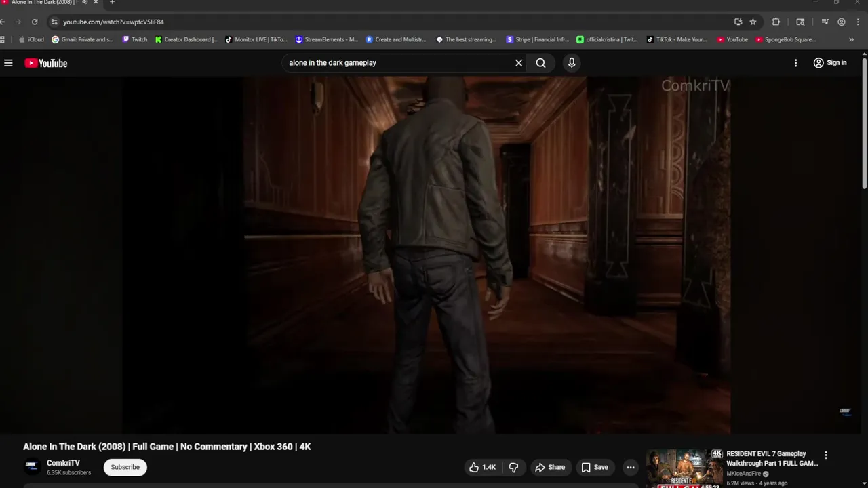Open the Resident Evil 7 video thumbnail
The image size is (868, 488).
coord(684,468)
